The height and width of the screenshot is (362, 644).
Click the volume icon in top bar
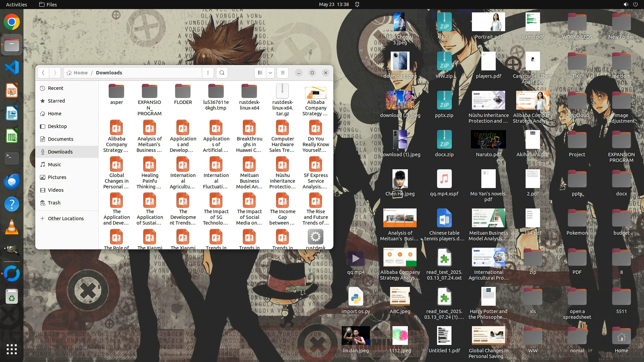click(x=626, y=4)
